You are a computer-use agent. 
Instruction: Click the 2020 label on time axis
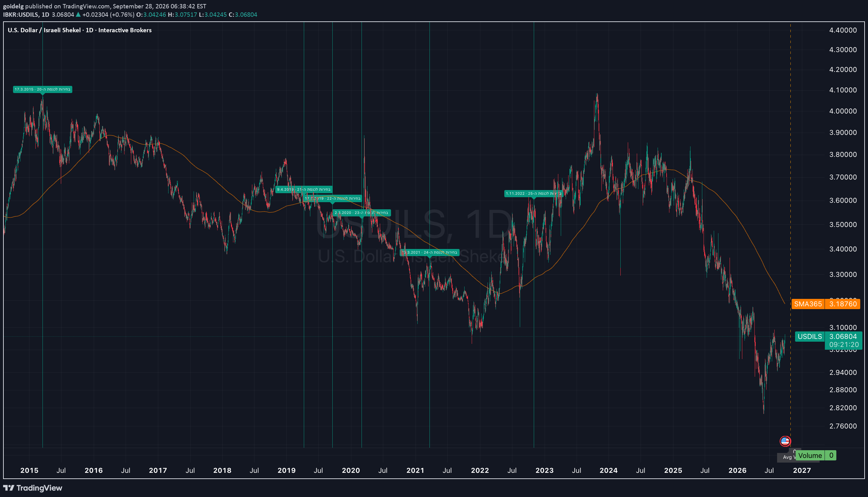click(x=351, y=470)
